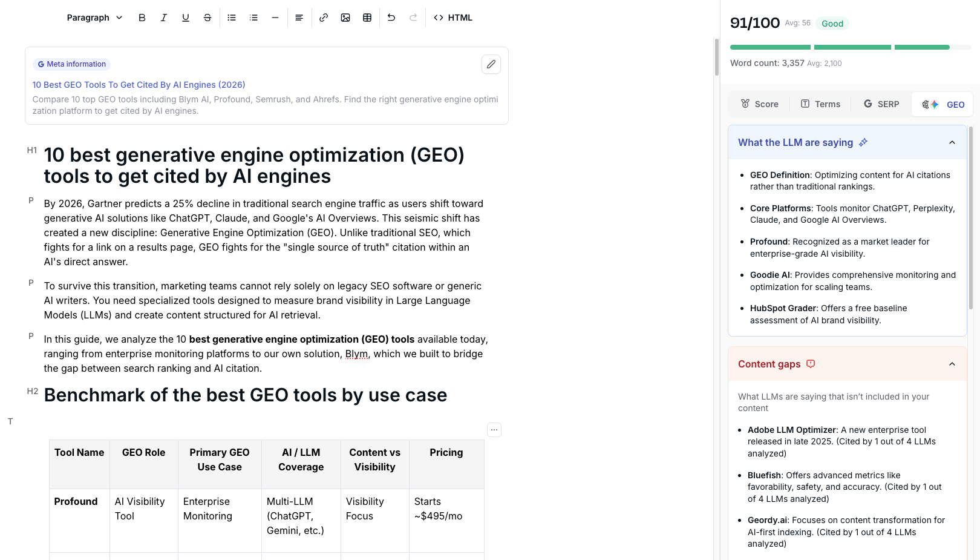Switch to the GEO tab
This screenshot has width=980, height=560.
[x=943, y=104]
